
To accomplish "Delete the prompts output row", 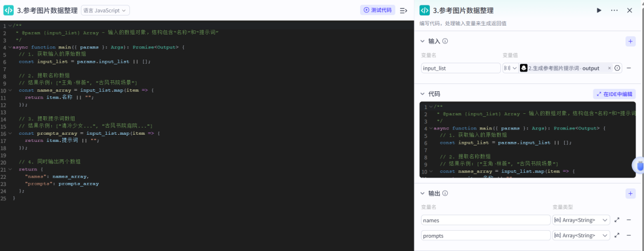I will click(629, 235).
